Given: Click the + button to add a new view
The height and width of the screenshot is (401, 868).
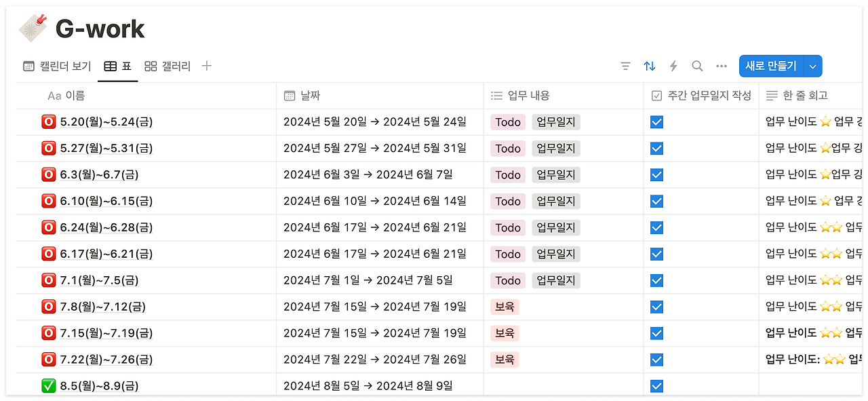Looking at the screenshot, I should tap(206, 66).
